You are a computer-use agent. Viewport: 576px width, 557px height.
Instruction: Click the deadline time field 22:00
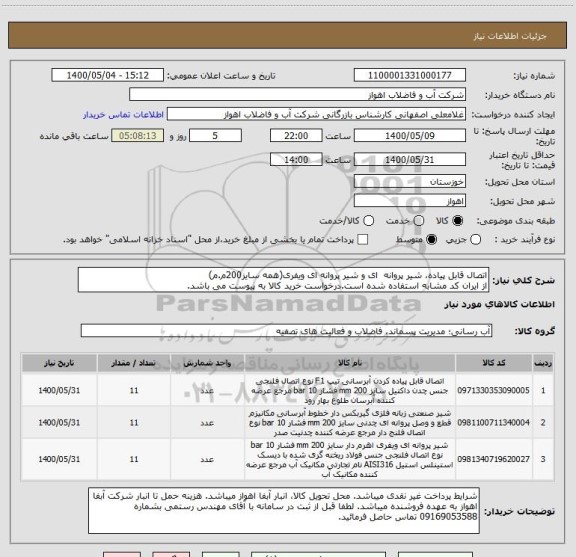(x=296, y=136)
